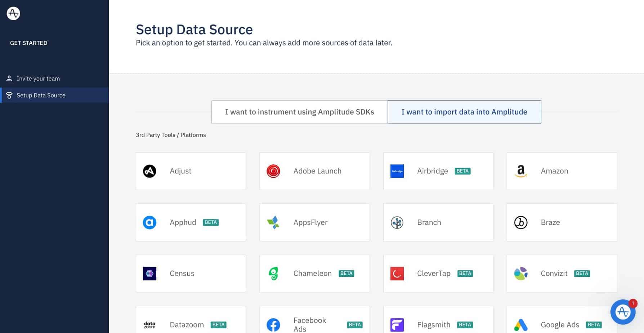The image size is (644, 333).
Task: Choose the Amazon label on its card
Action: 554,171
